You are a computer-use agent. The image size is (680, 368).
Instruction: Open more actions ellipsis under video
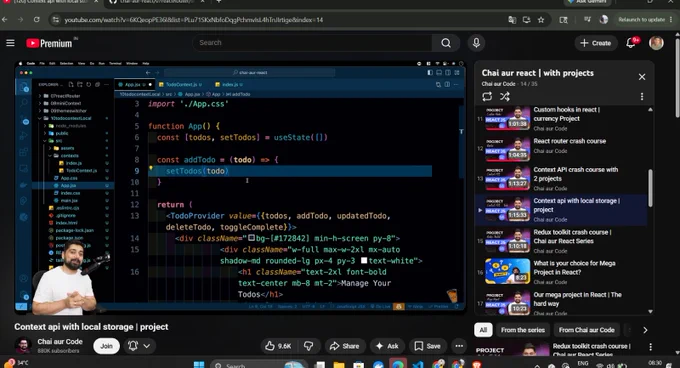point(459,346)
